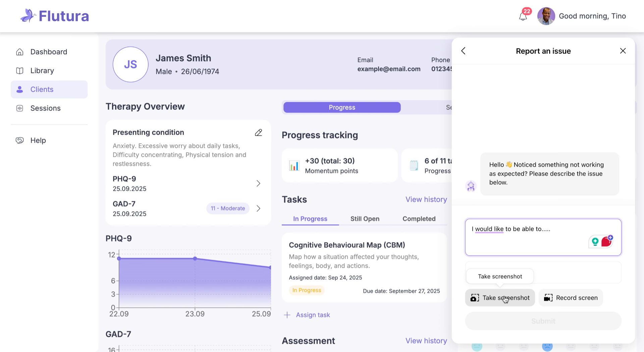This screenshot has width=644, height=352.
Task: Open Tino's profile avatar
Action: tap(546, 16)
